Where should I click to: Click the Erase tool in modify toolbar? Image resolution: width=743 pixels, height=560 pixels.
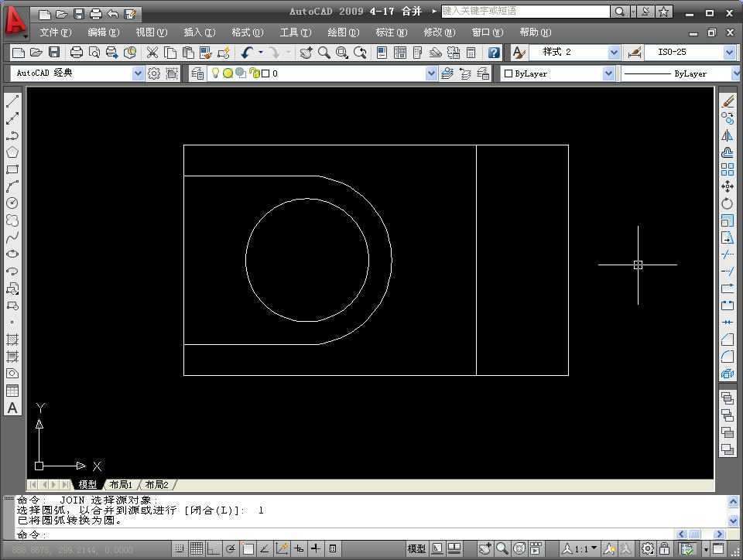click(x=728, y=101)
